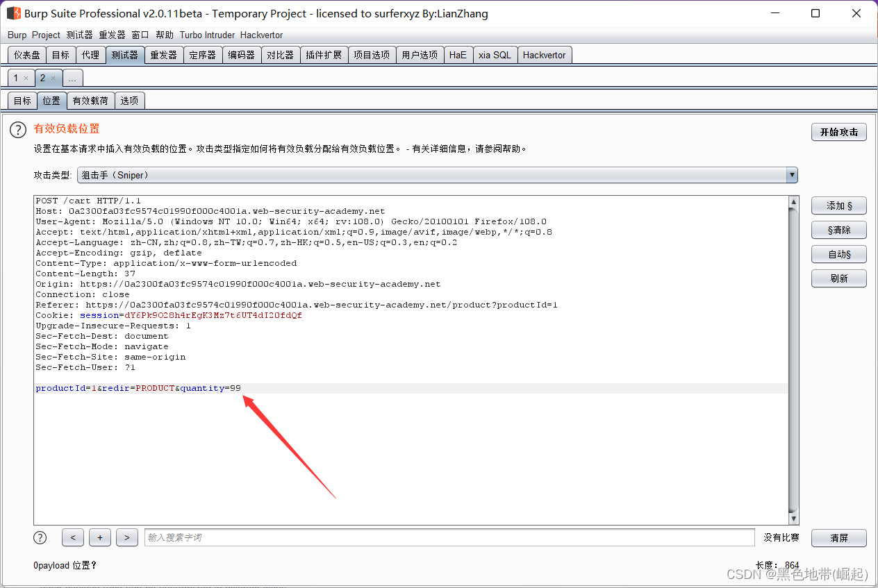Switch to the 代理 tab

[x=90, y=55]
